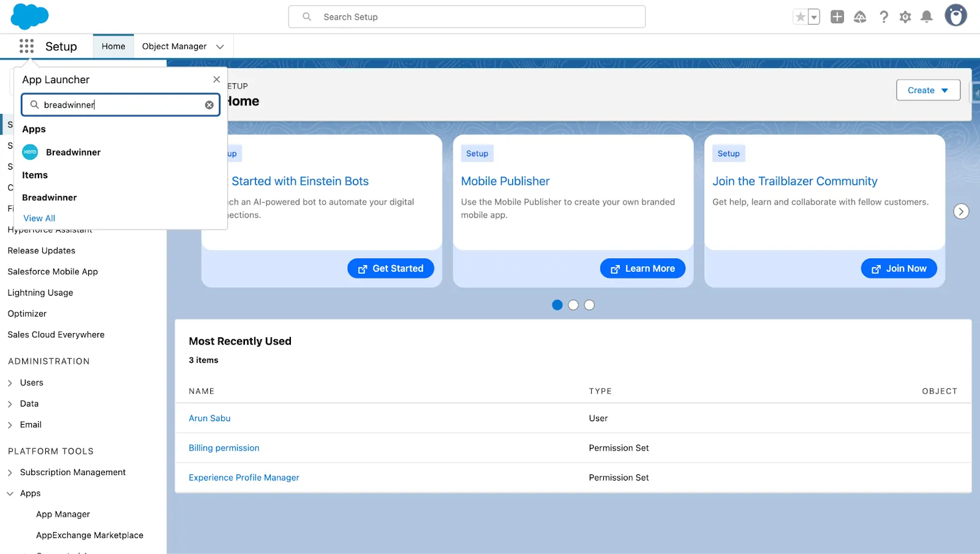This screenshot has width=980, height=554.
Task: Click the OBJECT column header
Action: click(x=940, y=391)
